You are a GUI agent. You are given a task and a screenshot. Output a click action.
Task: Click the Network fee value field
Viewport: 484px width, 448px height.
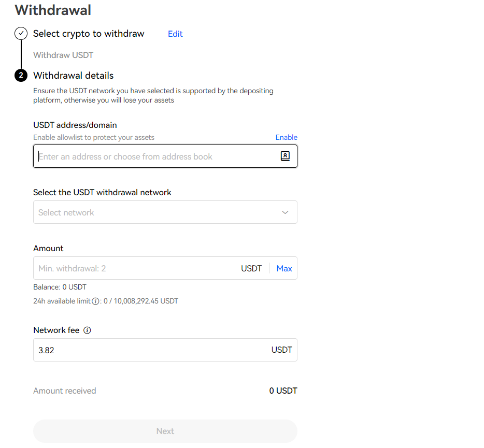point(165,350)
